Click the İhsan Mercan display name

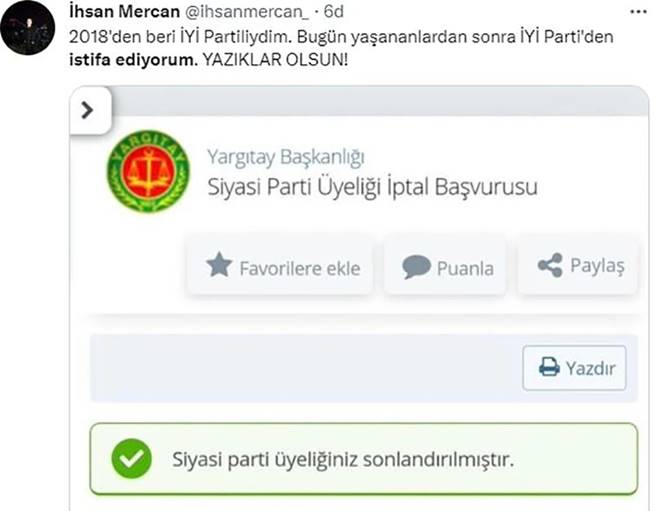point(125,11)
